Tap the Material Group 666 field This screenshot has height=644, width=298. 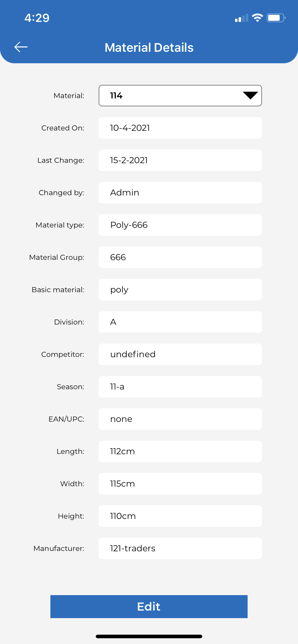point(180,257)
